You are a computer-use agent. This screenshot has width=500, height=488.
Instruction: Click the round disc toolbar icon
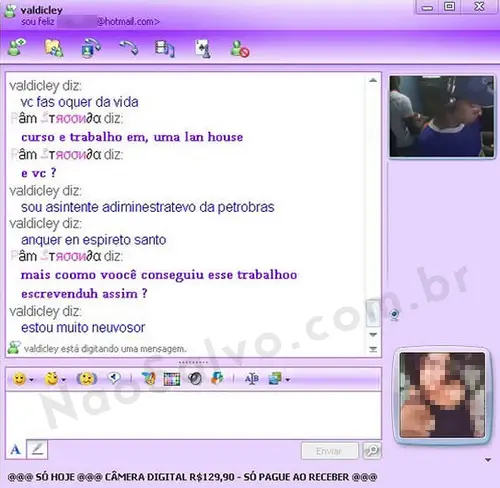coord(195,379)
